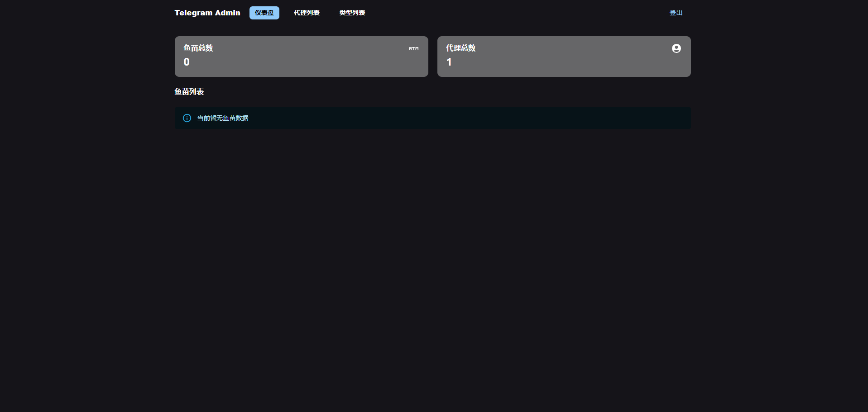Click the ATM icon in 鱼苗总数 card

click(x=414, y=48)
